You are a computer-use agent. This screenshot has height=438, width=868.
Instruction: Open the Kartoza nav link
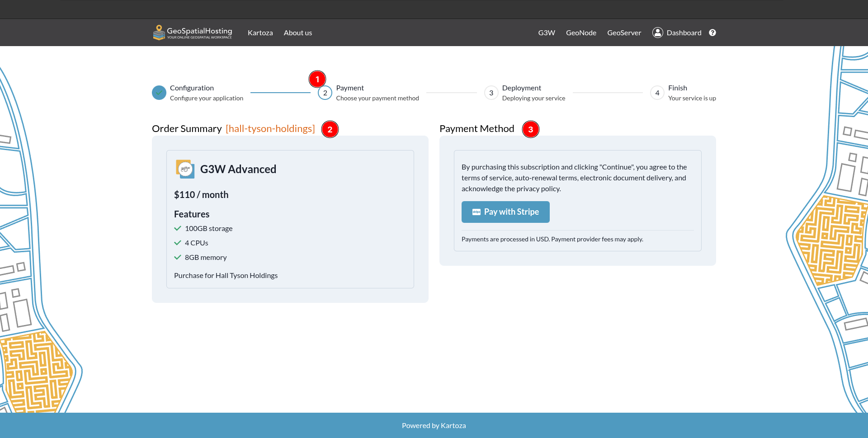[x=260, y=33]
